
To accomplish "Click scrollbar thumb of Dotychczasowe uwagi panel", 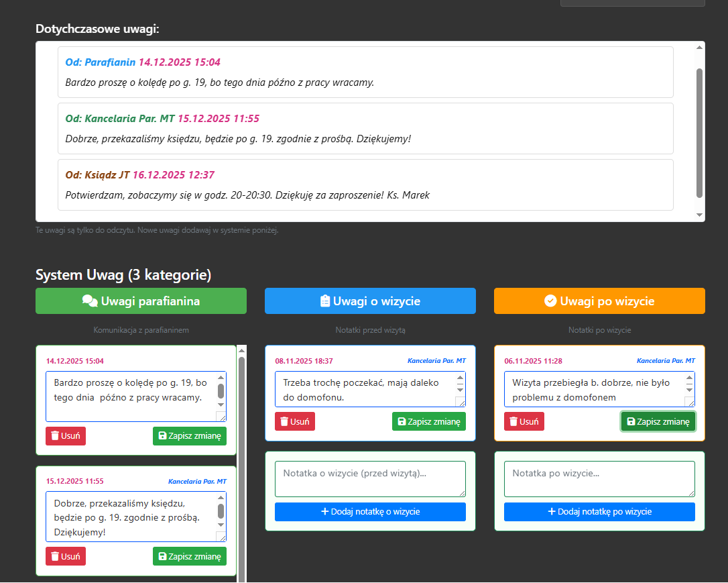I will [699, 131].
